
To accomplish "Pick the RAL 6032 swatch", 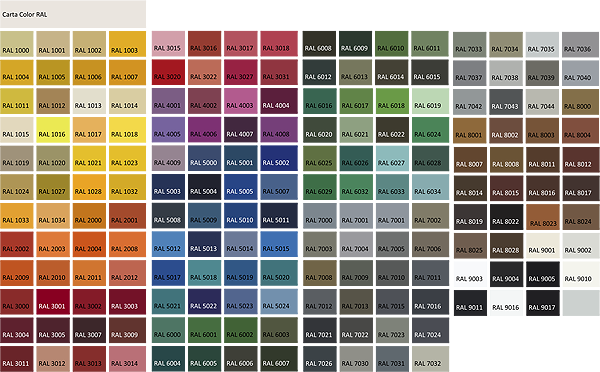I will tap(355, 187).
